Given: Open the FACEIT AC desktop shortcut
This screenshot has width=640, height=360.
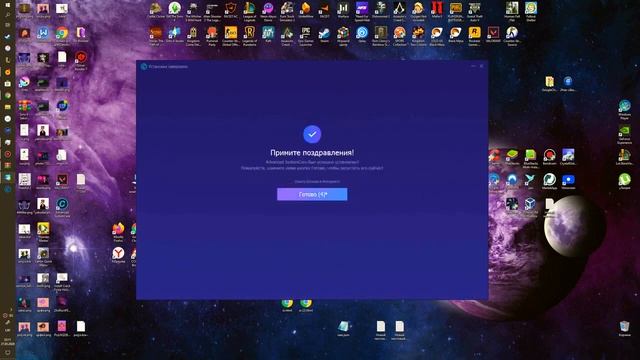Looking at the screenshot, I should (x=231, y=11).
